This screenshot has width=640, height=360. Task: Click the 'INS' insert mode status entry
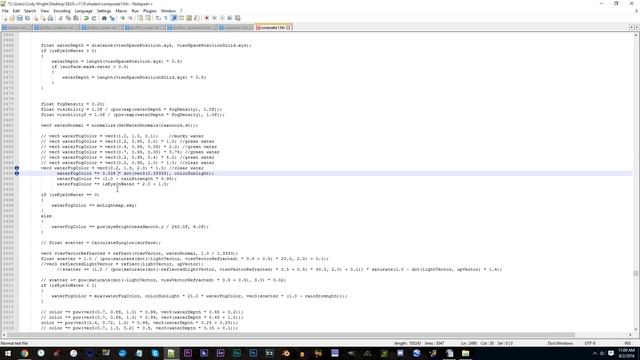pos(628,343)
